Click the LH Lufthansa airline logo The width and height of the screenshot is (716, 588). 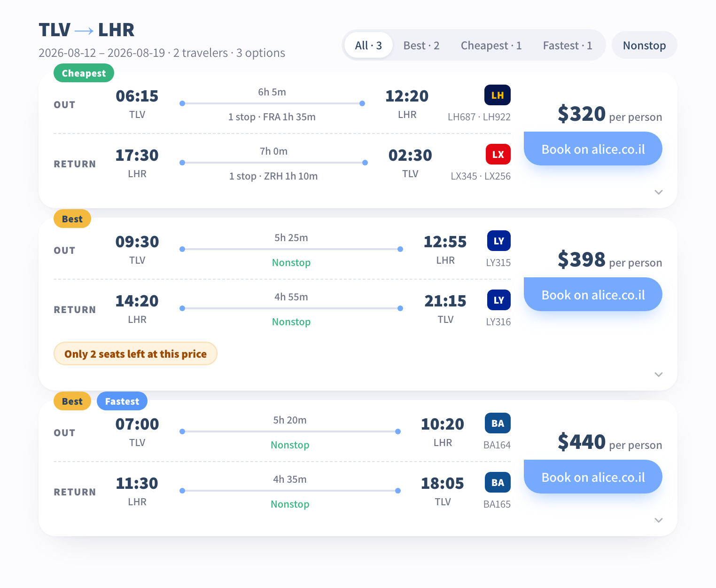click(498, 95)
